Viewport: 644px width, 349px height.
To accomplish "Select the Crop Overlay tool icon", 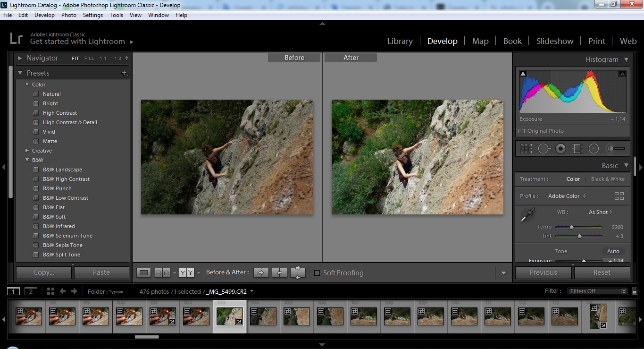I will (x=526, y=149).
